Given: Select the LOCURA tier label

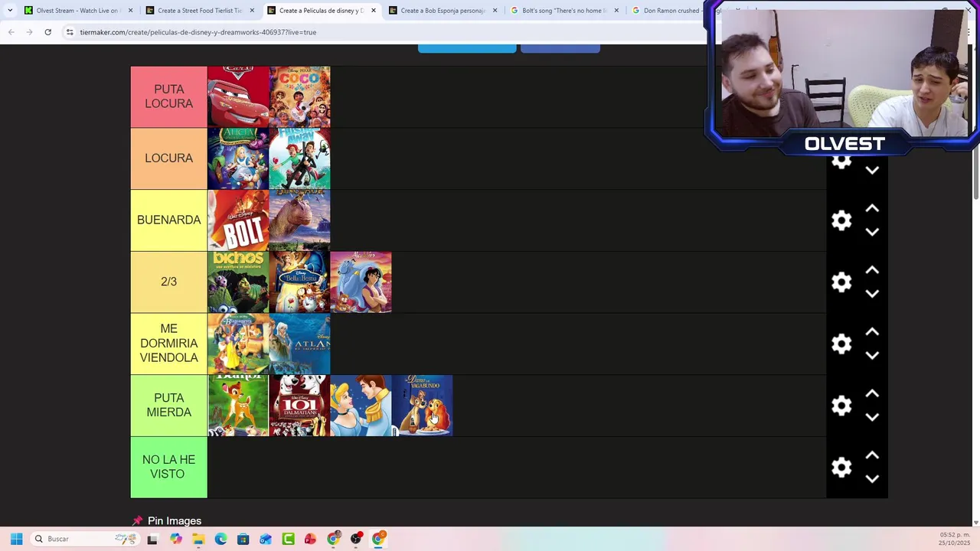Looking at the screenshot, I should (x=168, y=158).
